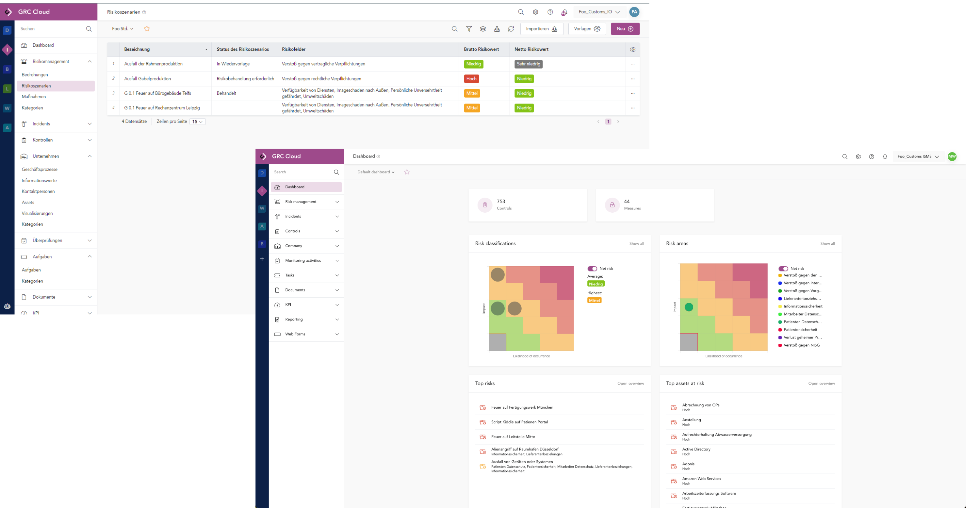The width and height of the screenshot is (980, 508).
Task: Favorite the Default dashboard star
Action: click(407, 172)
